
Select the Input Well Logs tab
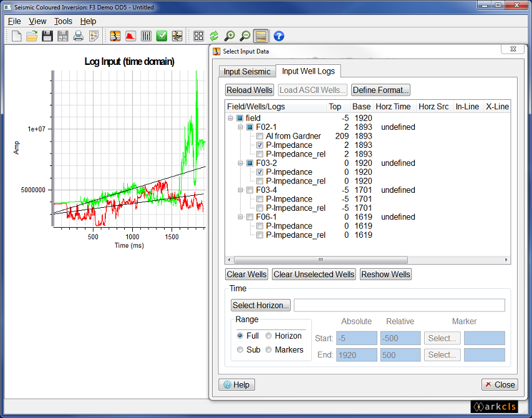tap(309, 71)
